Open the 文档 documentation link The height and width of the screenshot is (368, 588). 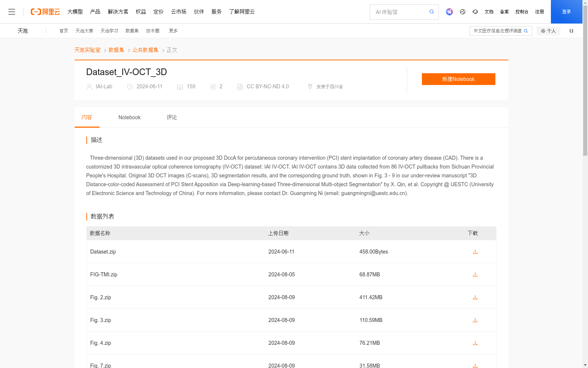click(489, 12)
